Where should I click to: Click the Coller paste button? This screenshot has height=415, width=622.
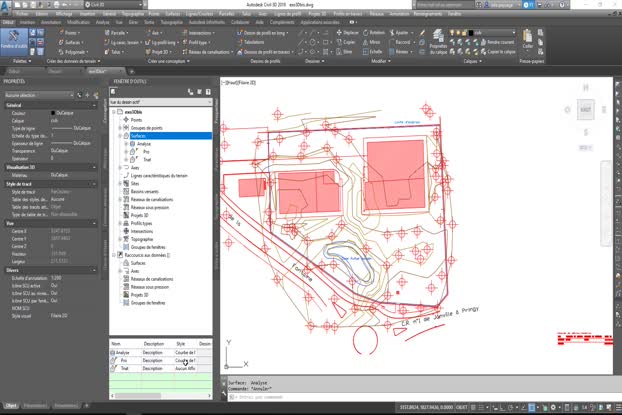pos(528,39)
